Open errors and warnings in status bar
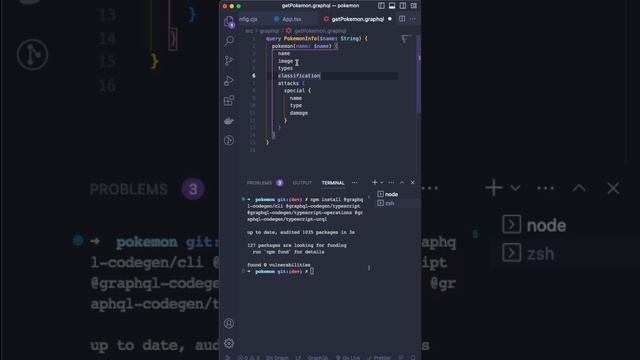Screen dimensions: 640x360 click(249, 357)
